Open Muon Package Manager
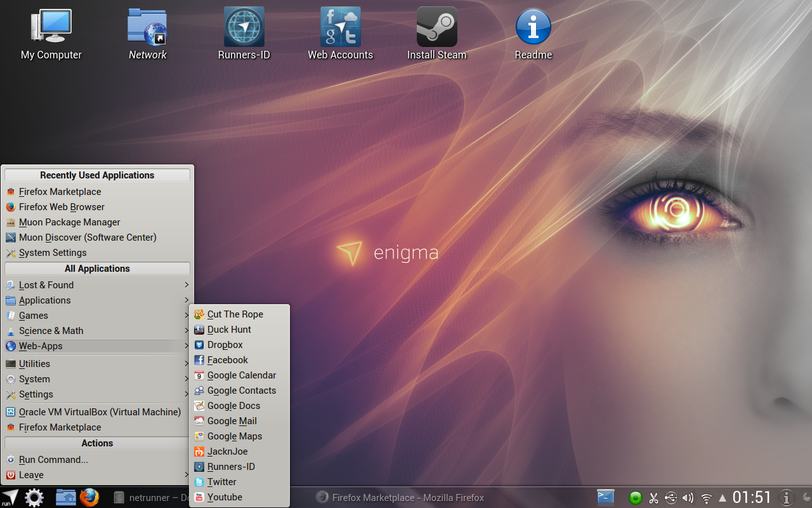The image size is (812, 508). (97, 222)
